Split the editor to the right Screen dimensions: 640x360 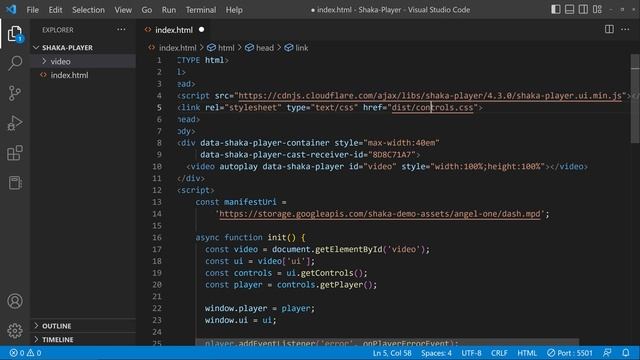[609, 29]
